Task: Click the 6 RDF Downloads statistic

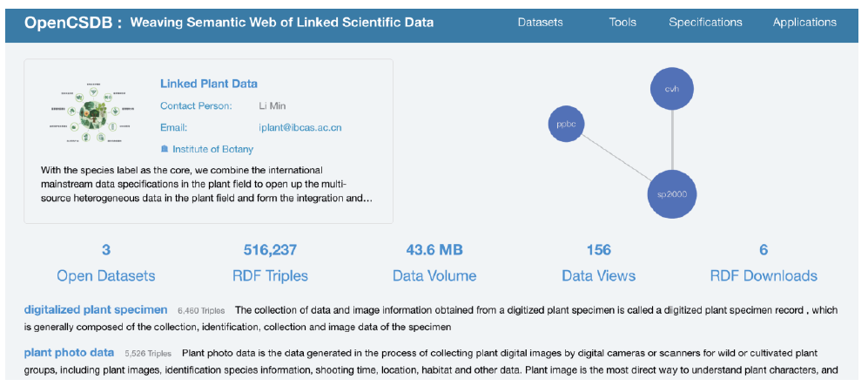Action: click(x=764, y=263)
